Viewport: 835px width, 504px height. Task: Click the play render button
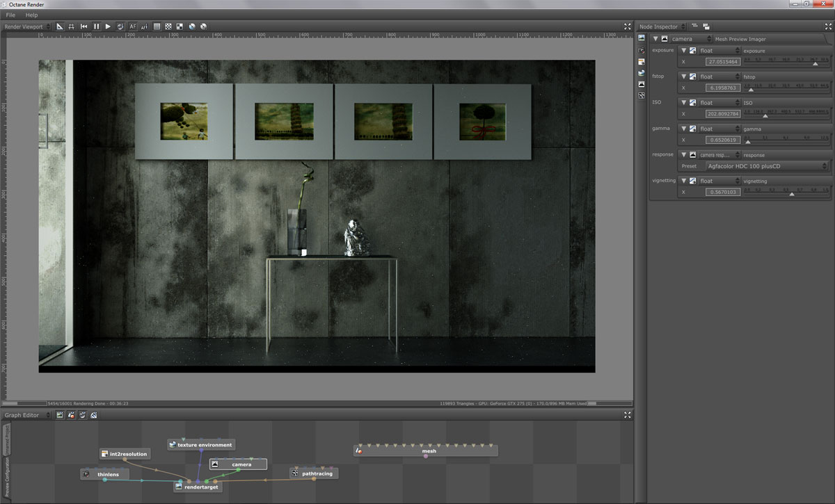click(x=108, y=26)
